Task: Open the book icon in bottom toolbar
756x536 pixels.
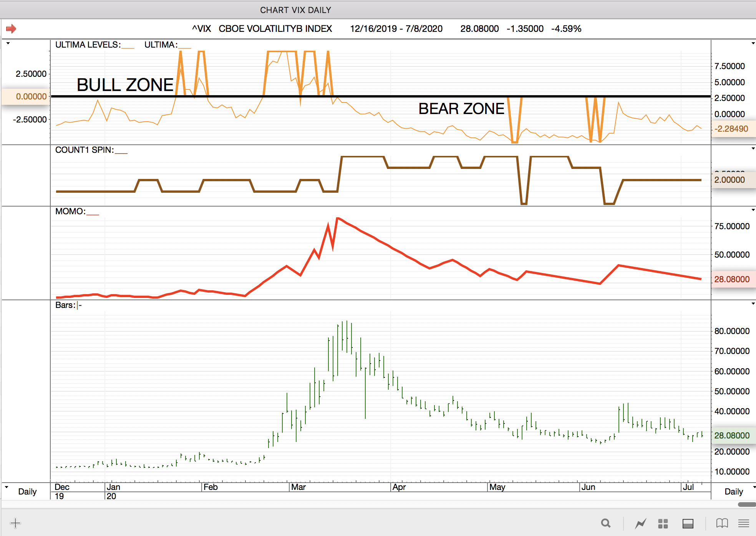Action: (722, 523)
